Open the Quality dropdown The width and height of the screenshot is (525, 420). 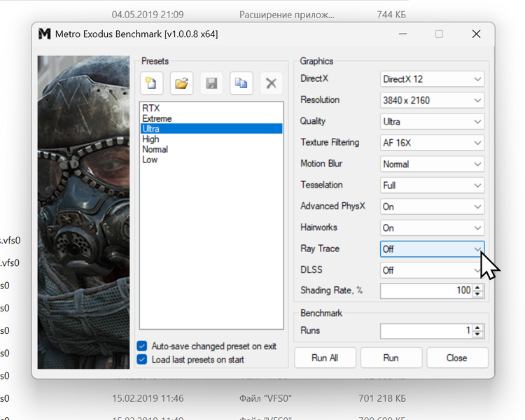coord(432,122)
